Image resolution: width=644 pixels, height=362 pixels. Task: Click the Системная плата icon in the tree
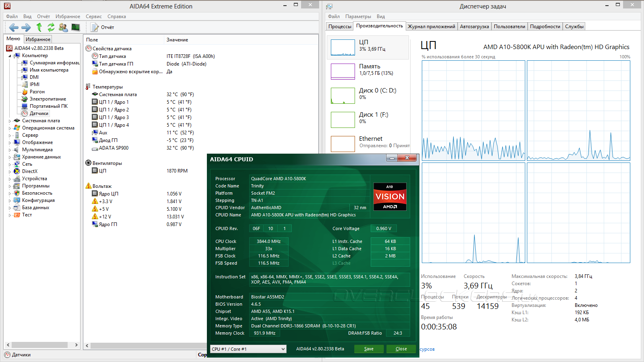(x=17, y=121)
